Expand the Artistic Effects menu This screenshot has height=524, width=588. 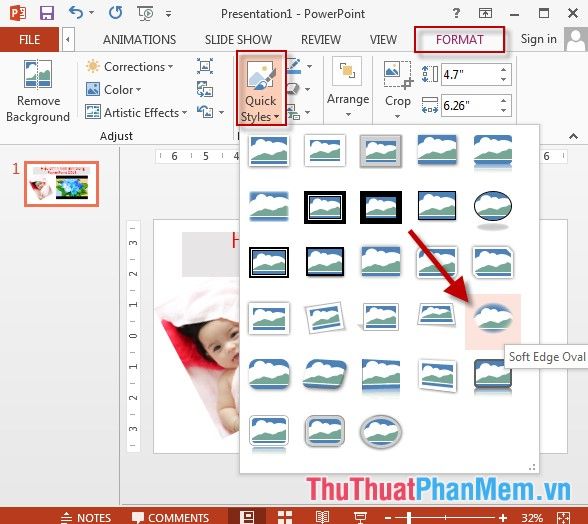coord(136,113)
